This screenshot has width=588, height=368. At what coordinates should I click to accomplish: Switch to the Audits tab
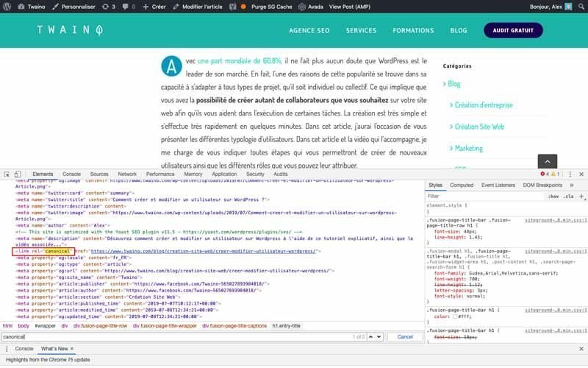281,174
